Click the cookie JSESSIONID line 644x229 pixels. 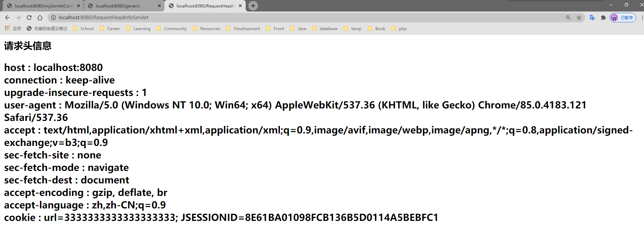tap(221, 218)
